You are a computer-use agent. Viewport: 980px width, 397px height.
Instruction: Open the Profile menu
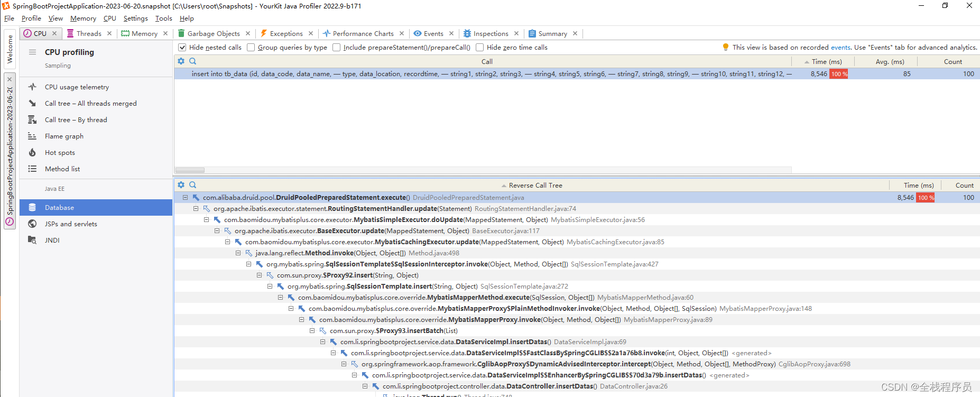click(31, 18)
